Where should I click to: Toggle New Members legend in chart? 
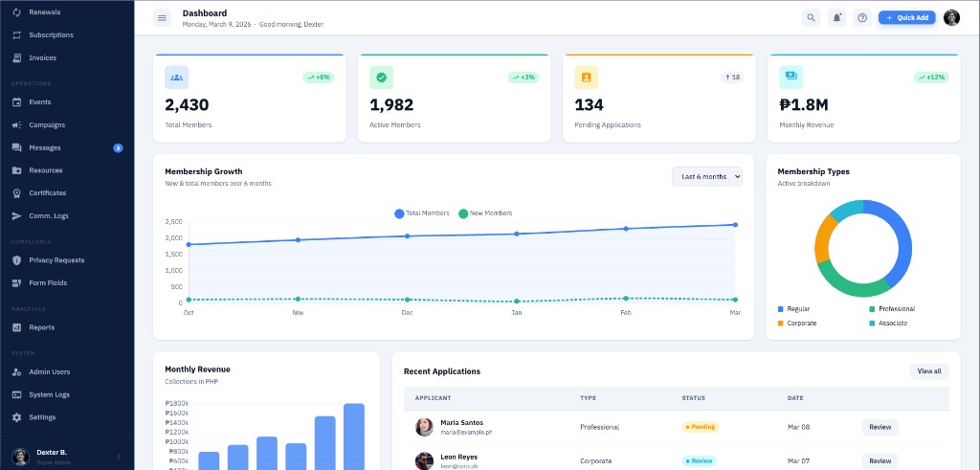click(485, 213)
